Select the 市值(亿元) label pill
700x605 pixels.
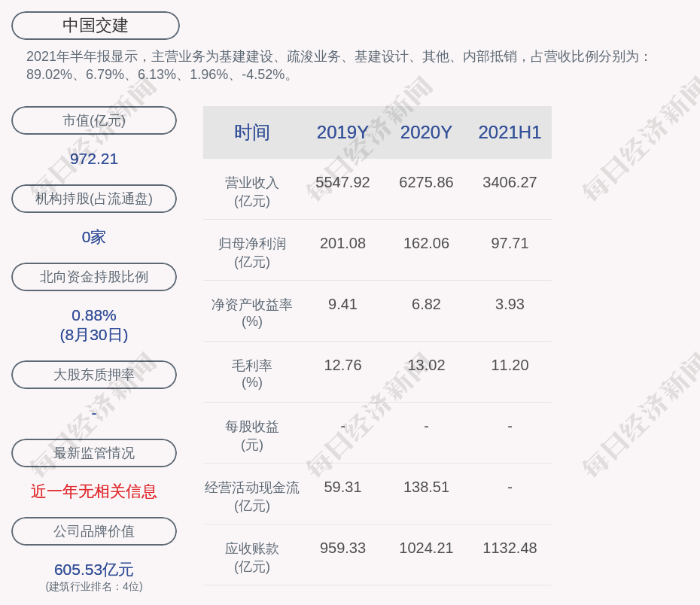94,120
